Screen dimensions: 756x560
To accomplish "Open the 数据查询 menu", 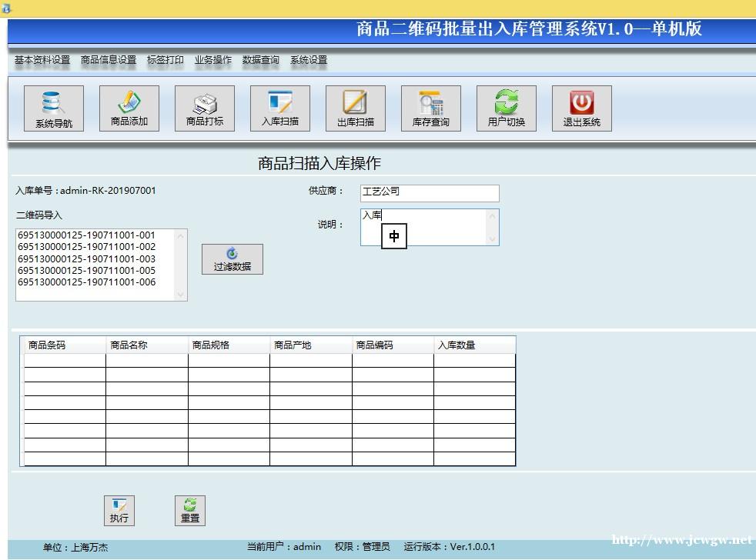I will [x=261, y=60].
